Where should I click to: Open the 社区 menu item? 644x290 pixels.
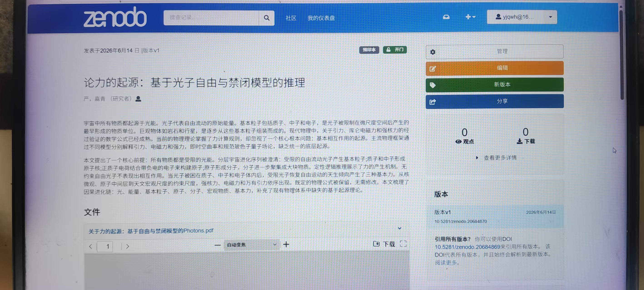tap(291, 18)
